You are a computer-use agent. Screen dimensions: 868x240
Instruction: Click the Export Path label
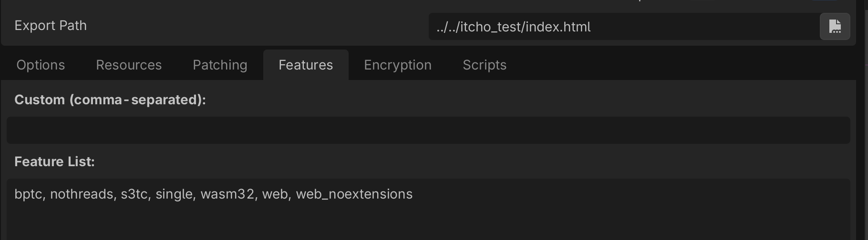[x=51, y=26]
